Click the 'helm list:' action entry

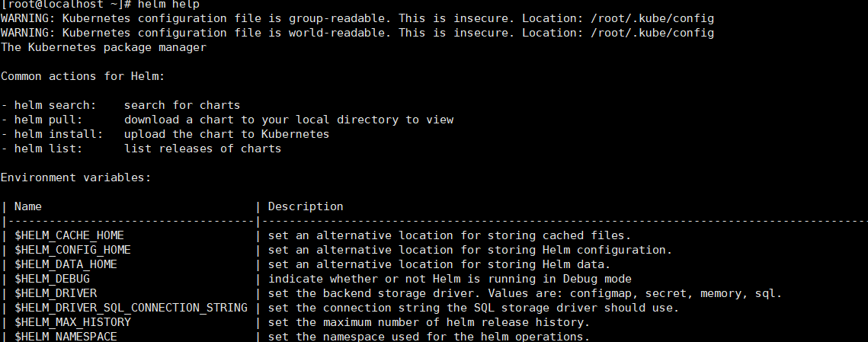tap(49, 149)
